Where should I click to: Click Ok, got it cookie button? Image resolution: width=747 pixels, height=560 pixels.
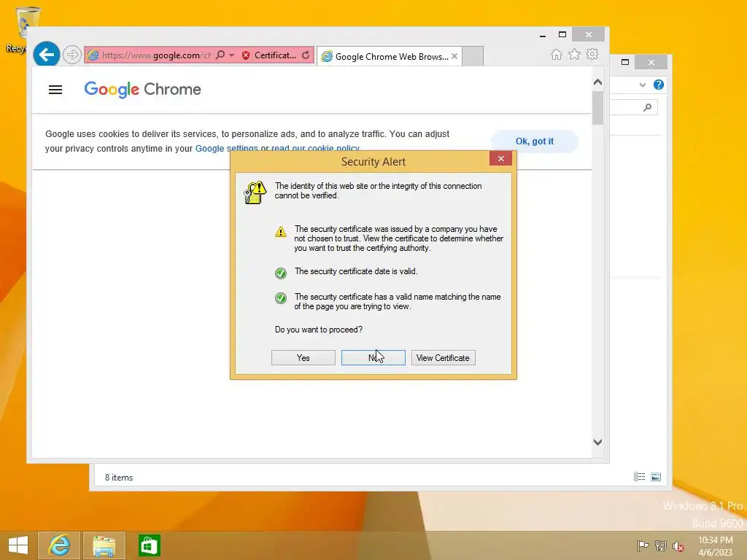click(534, 141)
